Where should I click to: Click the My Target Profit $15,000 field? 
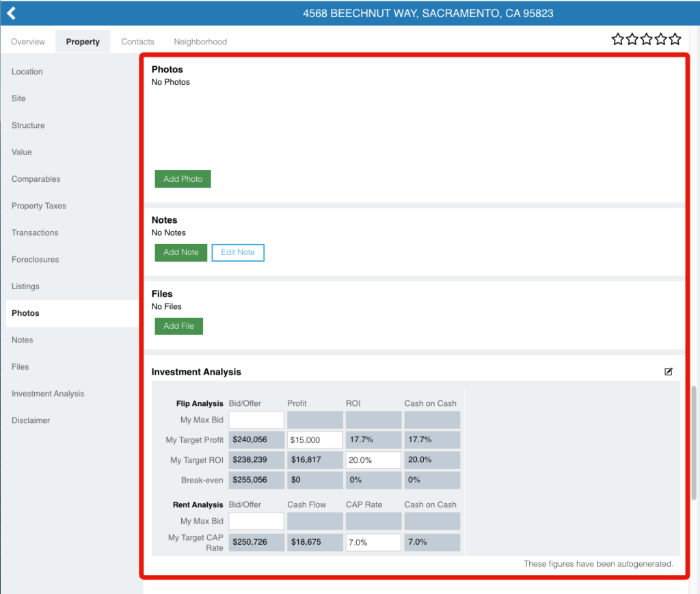click(314, 440)
